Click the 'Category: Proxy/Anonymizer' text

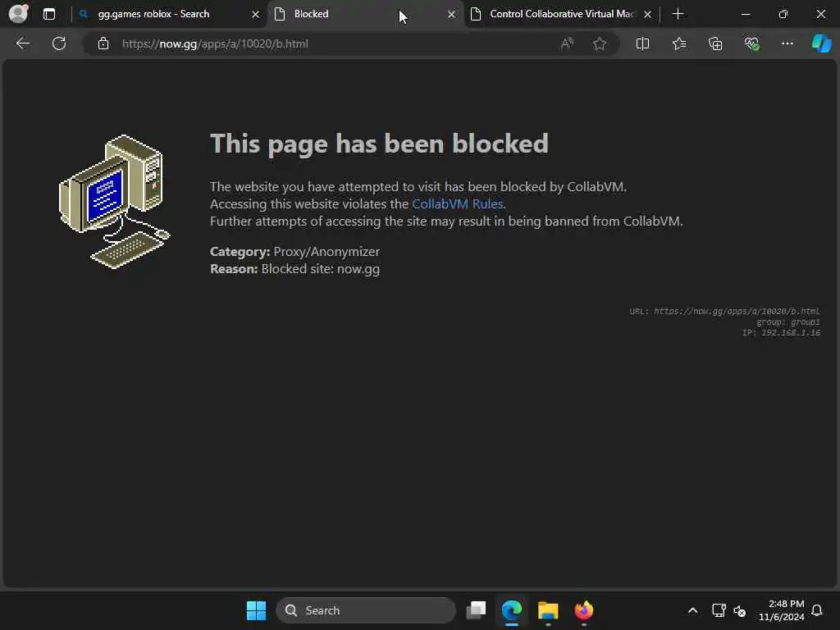[x=294, y=251]
